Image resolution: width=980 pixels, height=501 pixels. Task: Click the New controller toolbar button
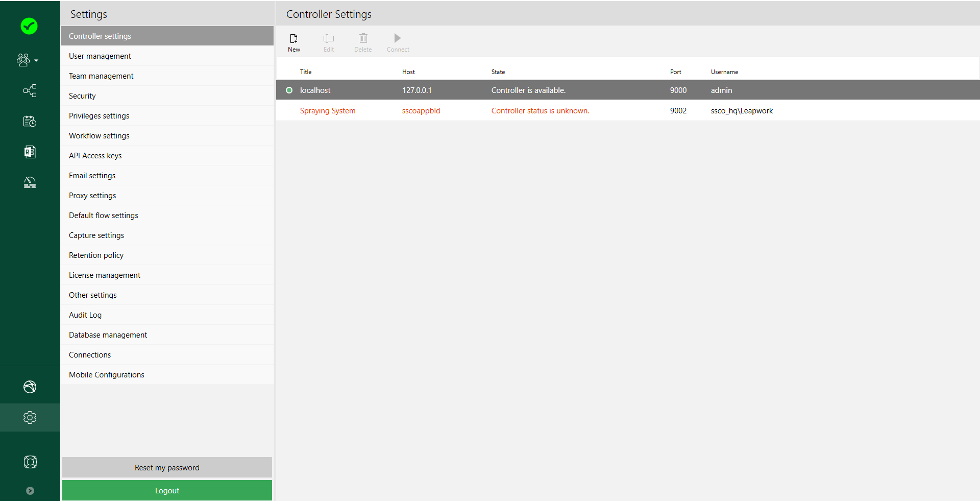294,42
